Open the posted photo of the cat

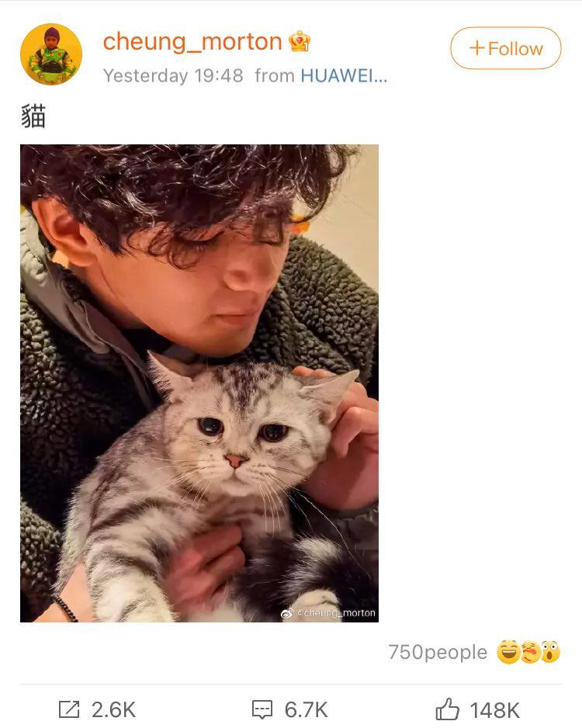[199, 383]
